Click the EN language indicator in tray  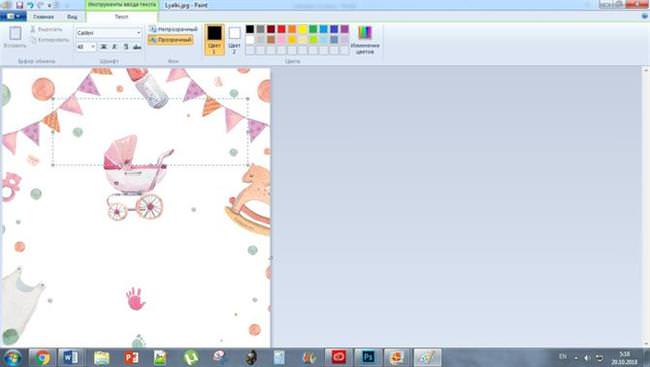pyautogui.click(x=563, y=357)
